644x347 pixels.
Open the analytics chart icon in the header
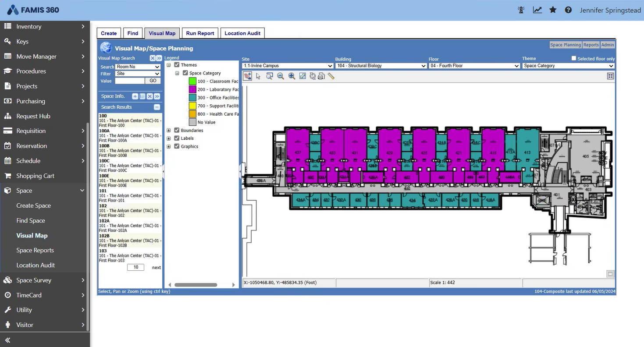537,10
